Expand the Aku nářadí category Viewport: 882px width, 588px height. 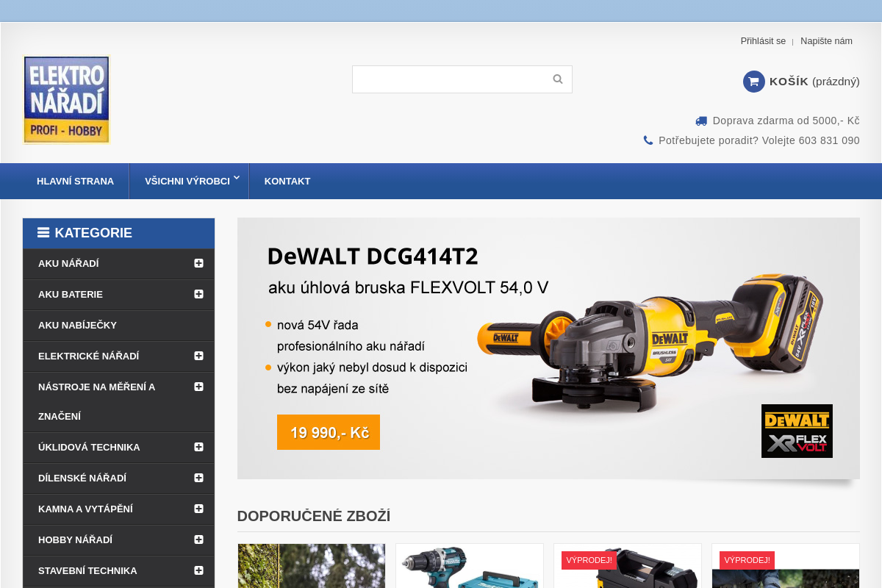point(198,263)
